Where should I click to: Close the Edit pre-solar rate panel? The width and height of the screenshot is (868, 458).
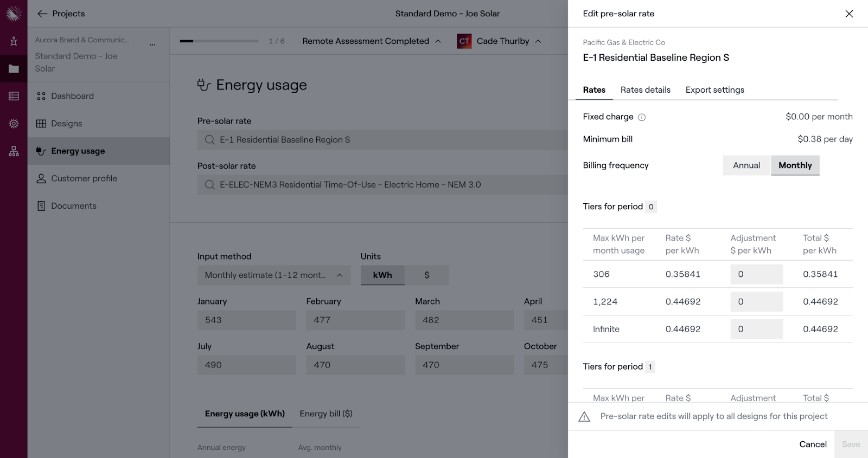[849, 14]
